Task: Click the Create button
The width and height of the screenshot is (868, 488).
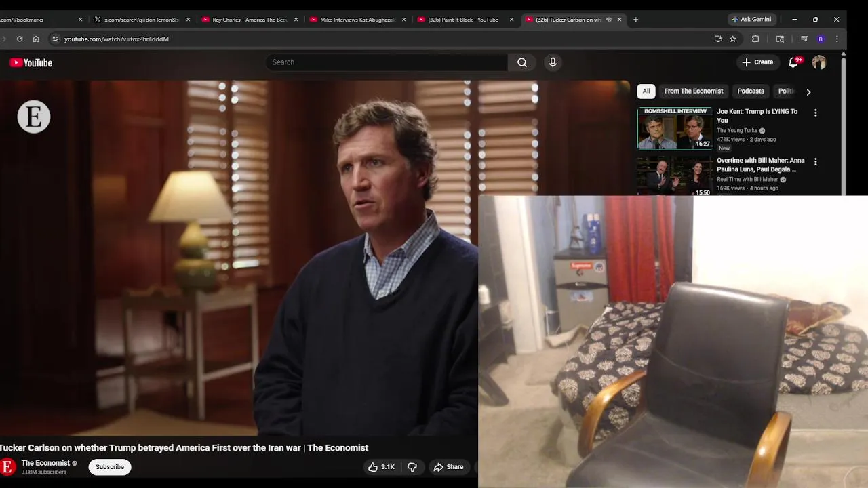Action: point(757,62)
